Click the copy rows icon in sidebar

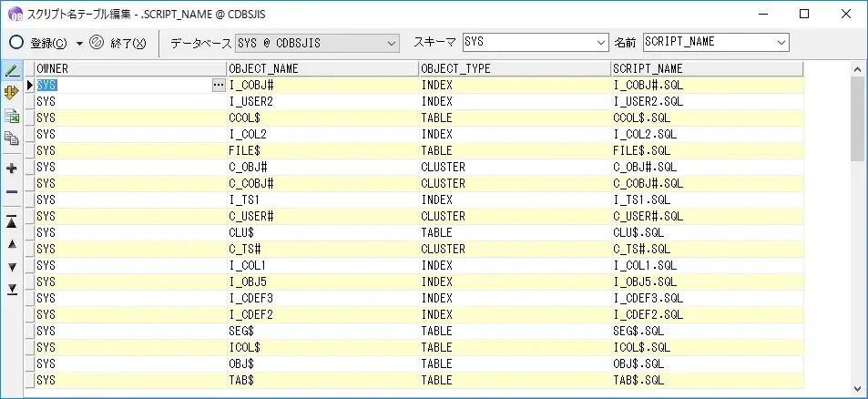click(12, 138)
